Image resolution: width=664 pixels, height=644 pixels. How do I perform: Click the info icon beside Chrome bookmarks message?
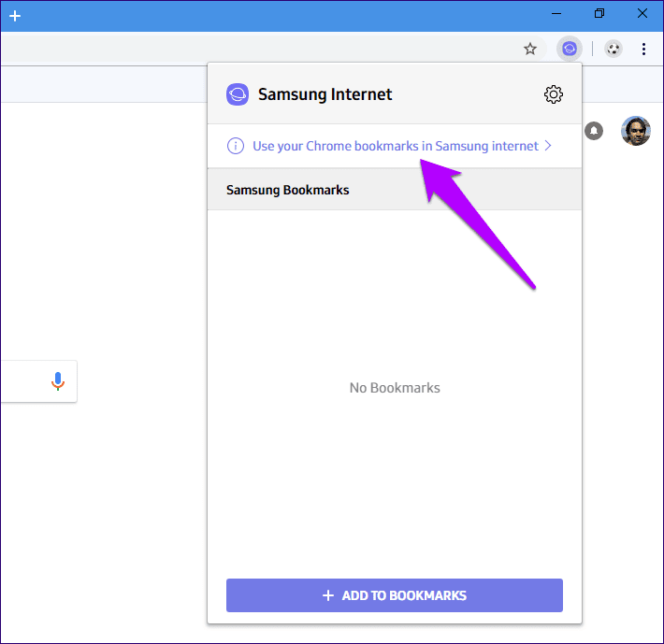coord(236,146)
